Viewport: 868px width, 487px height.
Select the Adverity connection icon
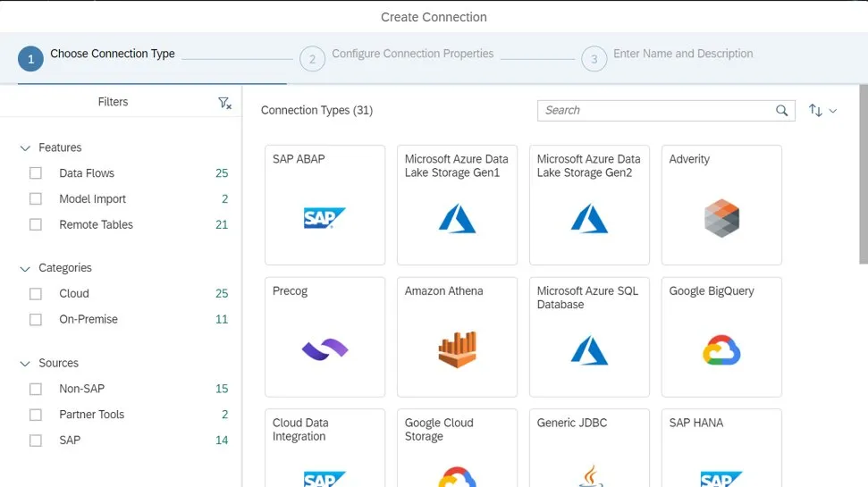coord(721,218)
